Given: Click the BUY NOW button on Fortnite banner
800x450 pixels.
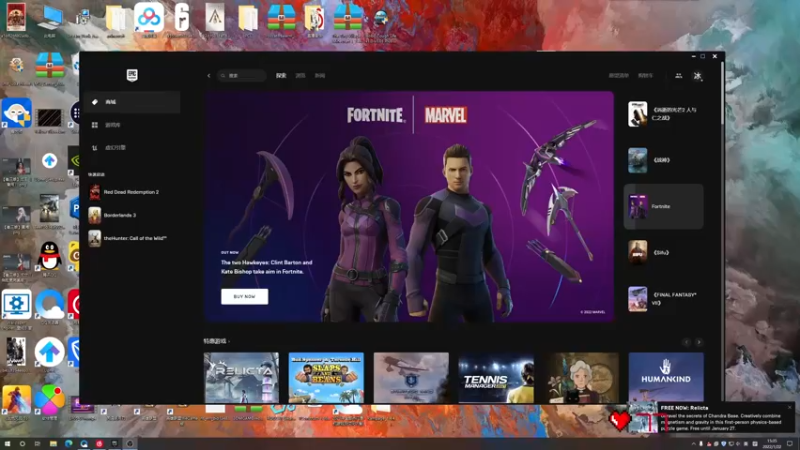Looking at the screenshot, I should [x=244, y=296].
